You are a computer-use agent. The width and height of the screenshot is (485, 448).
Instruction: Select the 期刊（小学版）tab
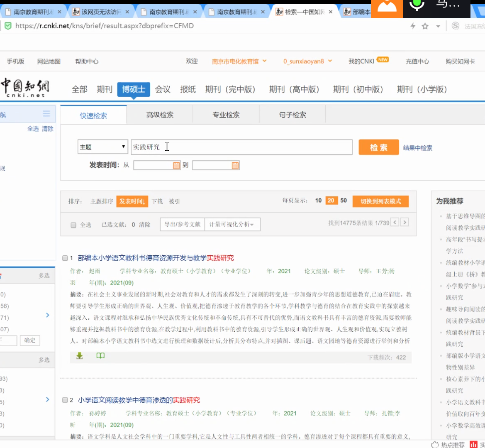pyautogui.click(x=422, y=90)
